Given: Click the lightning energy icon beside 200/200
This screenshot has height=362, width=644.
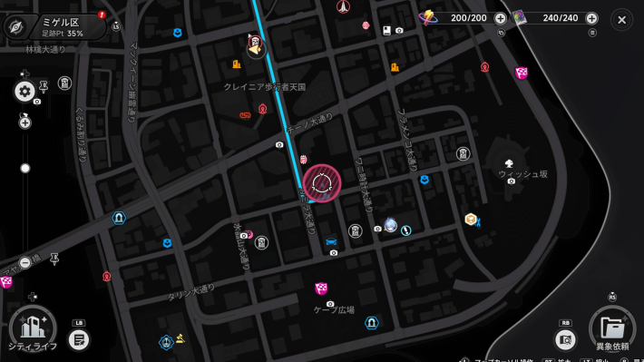Looking at the screenshot, I should (x=428, y=17).
